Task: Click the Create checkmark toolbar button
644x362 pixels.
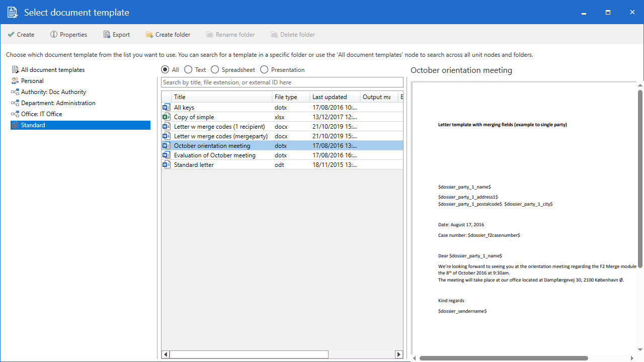Action: pos(21,35)
